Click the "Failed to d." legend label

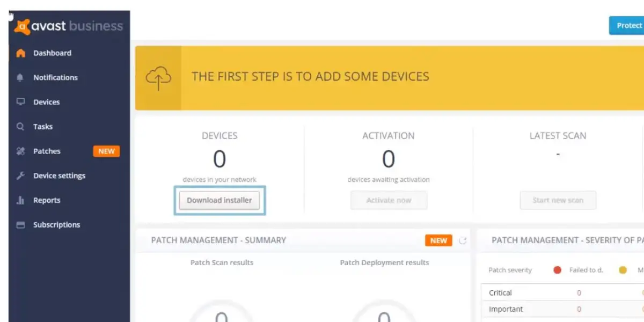(x=586, y=270)
